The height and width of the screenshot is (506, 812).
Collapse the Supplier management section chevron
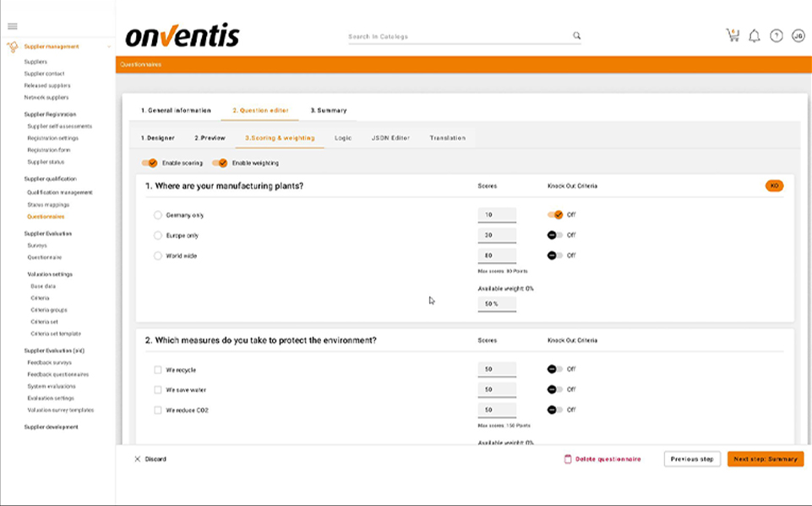click(x=109, y=47)
